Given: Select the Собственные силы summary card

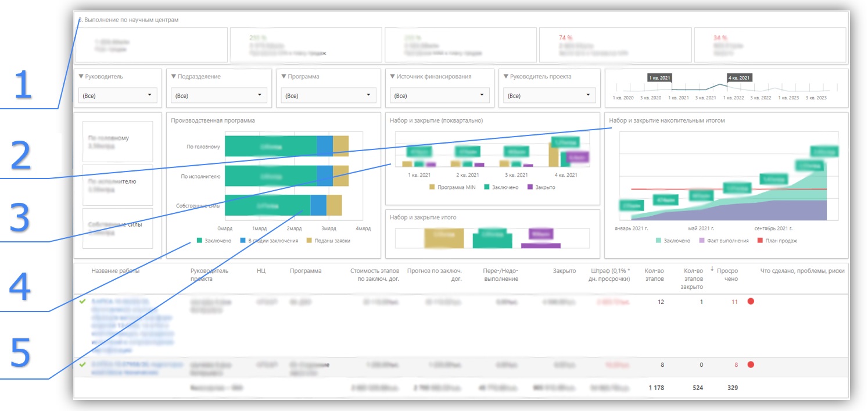Looking at the screenshot, I should 118,228.
